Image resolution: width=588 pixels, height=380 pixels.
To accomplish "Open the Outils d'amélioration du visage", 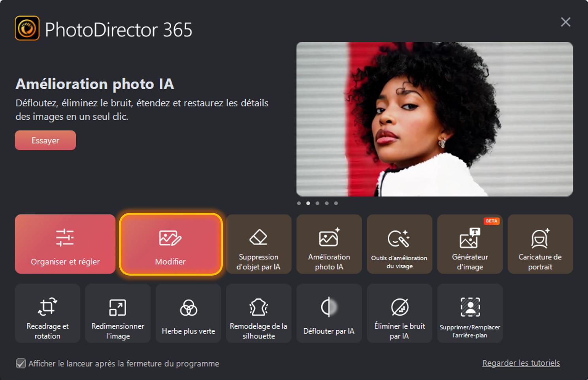I will 399,244.
